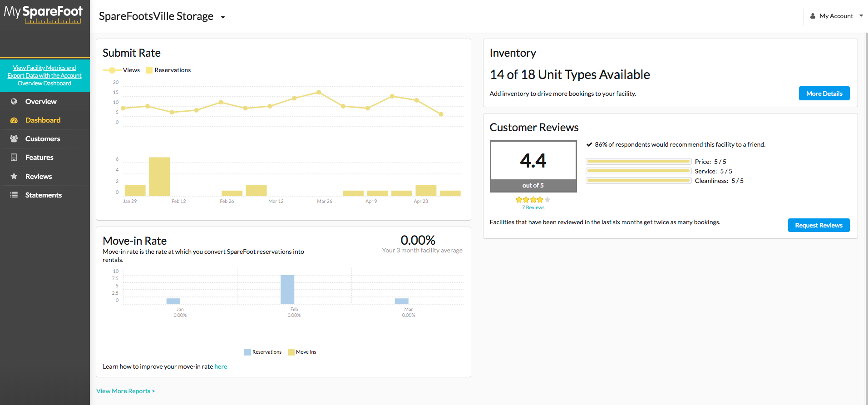Click the Dashboard gauge icon

coord(14,120)
